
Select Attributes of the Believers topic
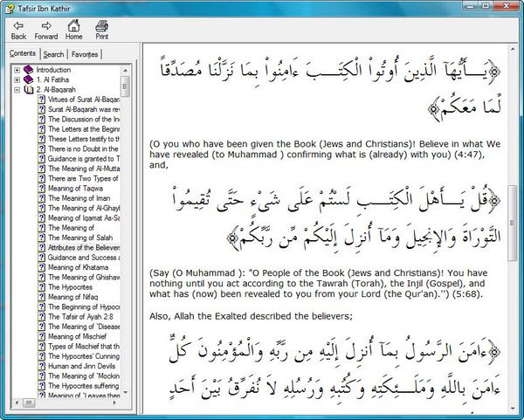pos(84,248)
